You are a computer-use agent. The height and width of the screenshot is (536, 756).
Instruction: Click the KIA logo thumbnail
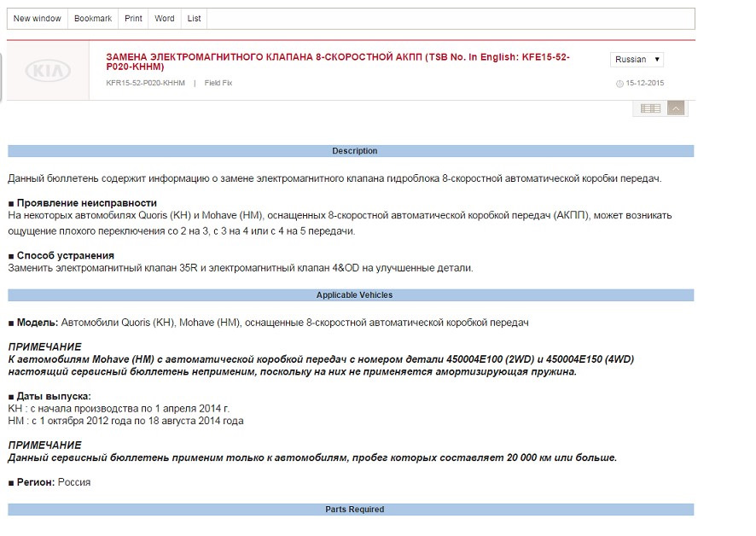point(48,71)
